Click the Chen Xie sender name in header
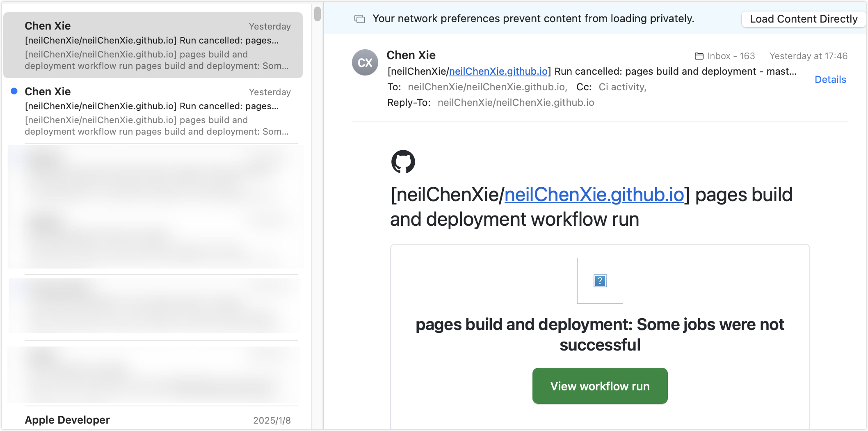 pos(411,55)
